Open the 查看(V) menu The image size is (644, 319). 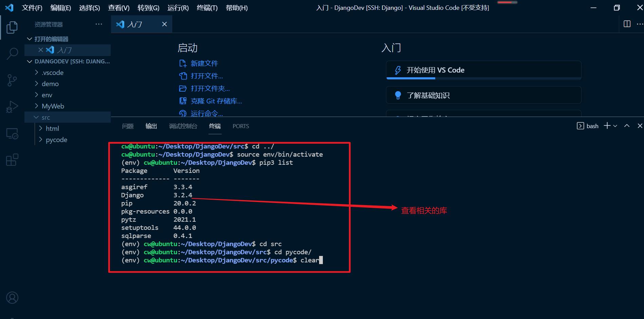click(x=119, y=8)
